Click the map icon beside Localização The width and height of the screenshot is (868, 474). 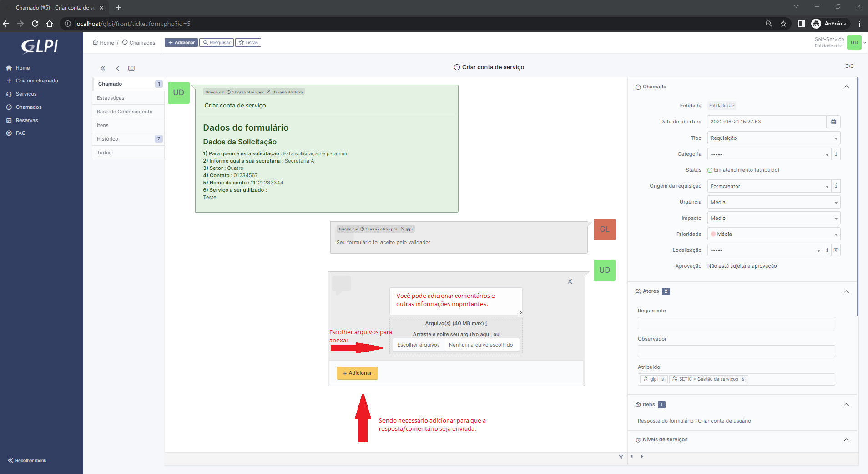click(x=836, y=250)
